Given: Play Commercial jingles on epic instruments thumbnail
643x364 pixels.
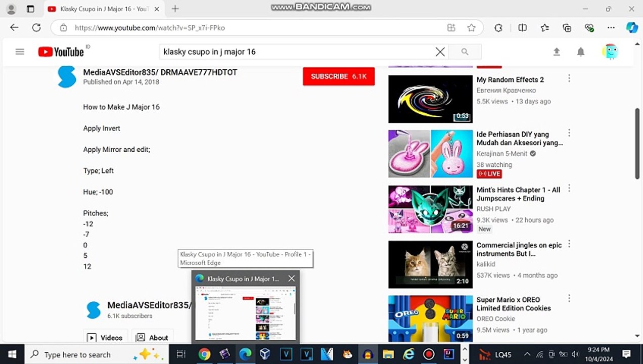Looking at the screenshot, I should 430,264.
